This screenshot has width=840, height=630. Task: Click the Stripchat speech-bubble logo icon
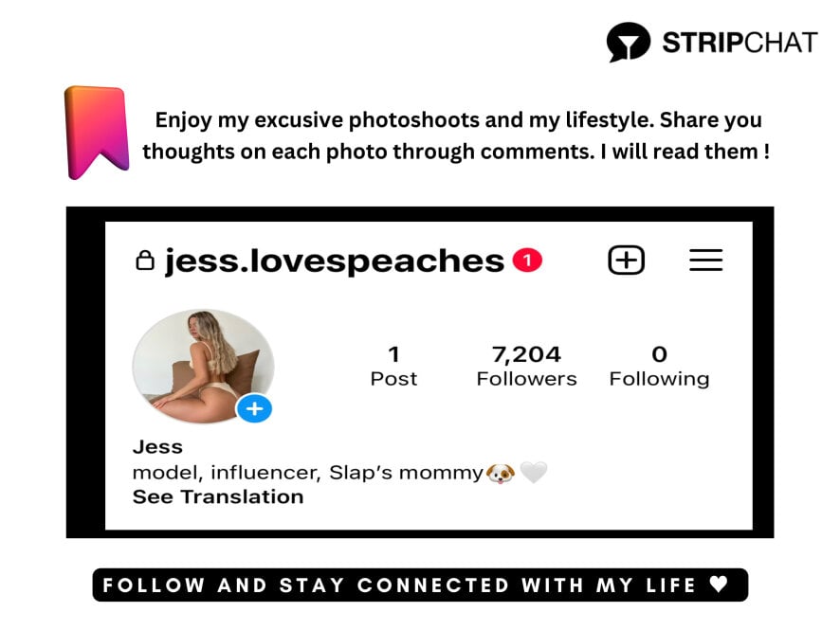(x=628, y=42)
